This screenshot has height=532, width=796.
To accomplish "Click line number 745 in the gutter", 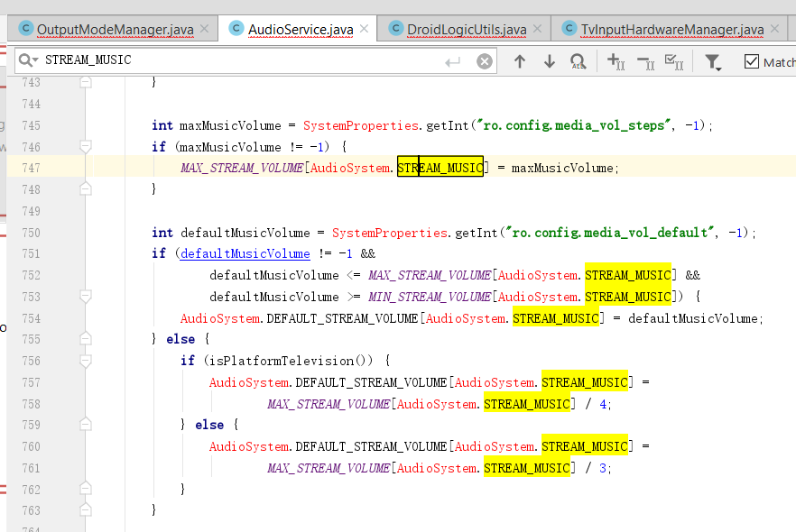I will click(x=32, y=125).
